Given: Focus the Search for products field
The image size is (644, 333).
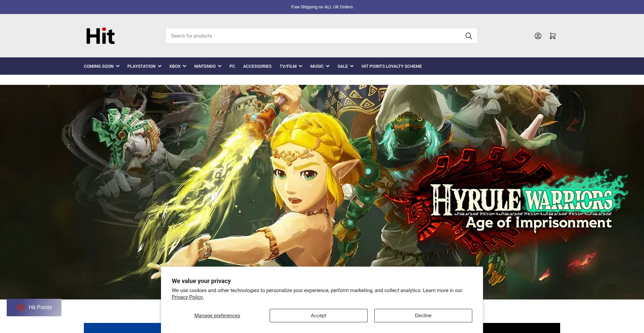Looking at the screenshot, I should [x=312, y=36].
